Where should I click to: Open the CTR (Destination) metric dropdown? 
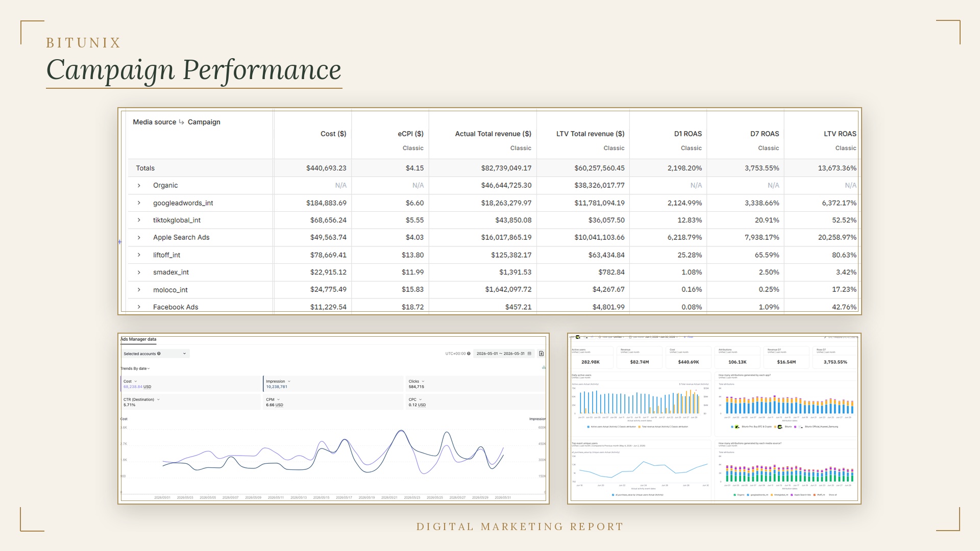(158, 399)
